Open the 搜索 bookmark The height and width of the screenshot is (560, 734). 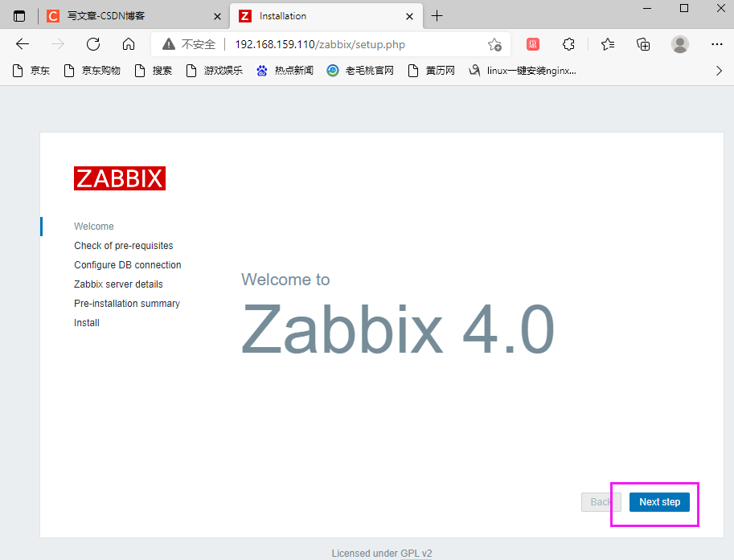(154, 71)
